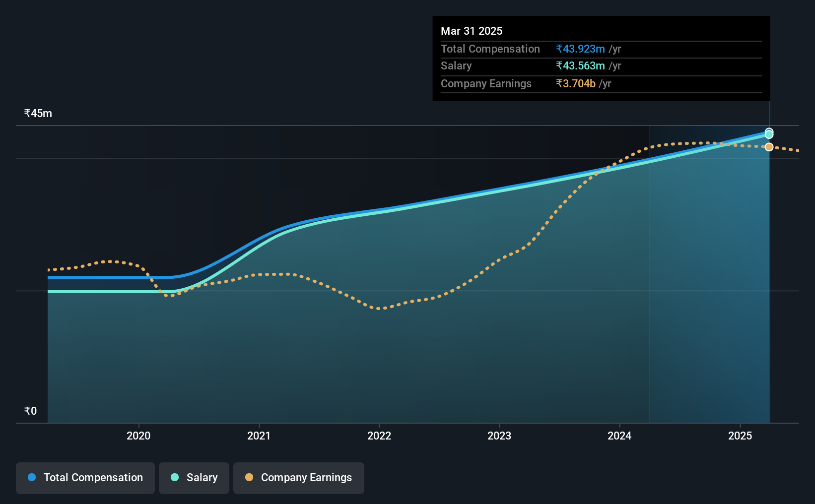Click the orange dot in Company Earnings legend
This screenshot has height=504, width=815.
(x=249, y=477)
